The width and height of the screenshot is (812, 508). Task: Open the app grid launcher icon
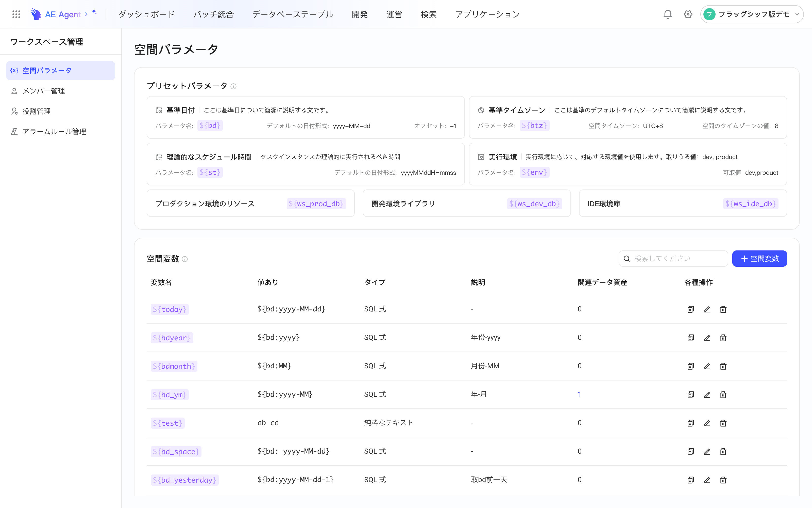[x=16, y=14]
